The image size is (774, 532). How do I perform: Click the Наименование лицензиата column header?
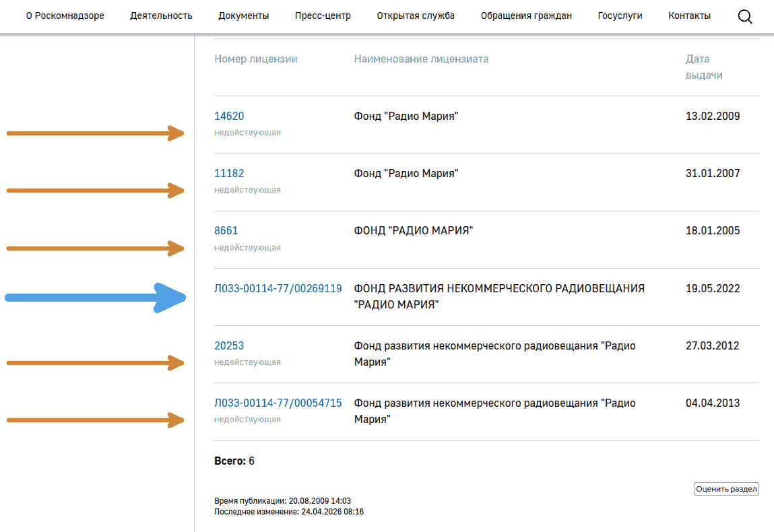(421, 59)
